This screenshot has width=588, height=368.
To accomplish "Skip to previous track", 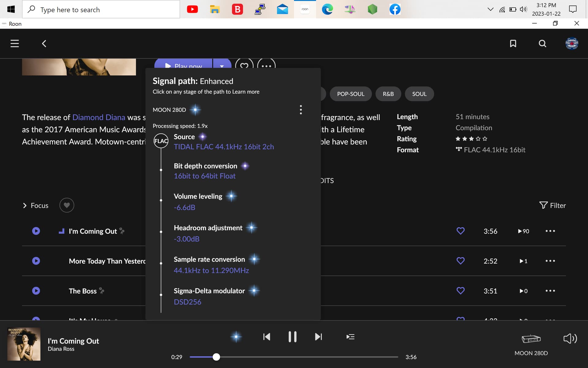I will [x=267, y=337].
